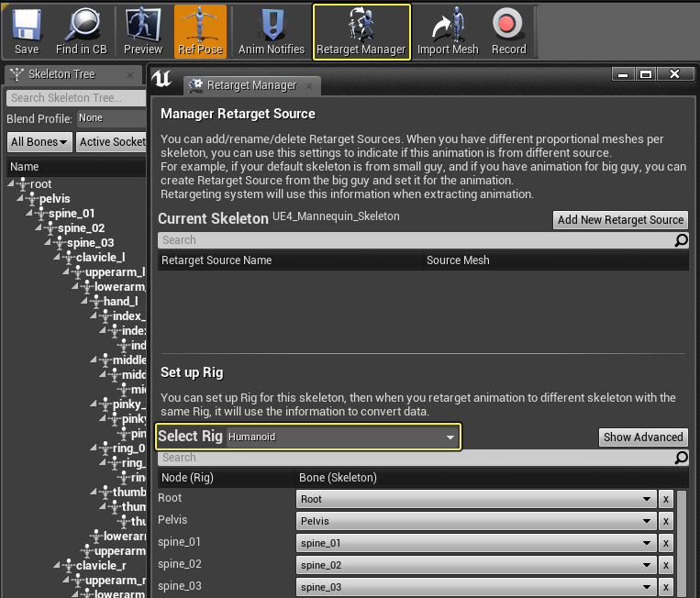Toggle the Ref Pose button
700x598 pixels.
click(200, 31)
